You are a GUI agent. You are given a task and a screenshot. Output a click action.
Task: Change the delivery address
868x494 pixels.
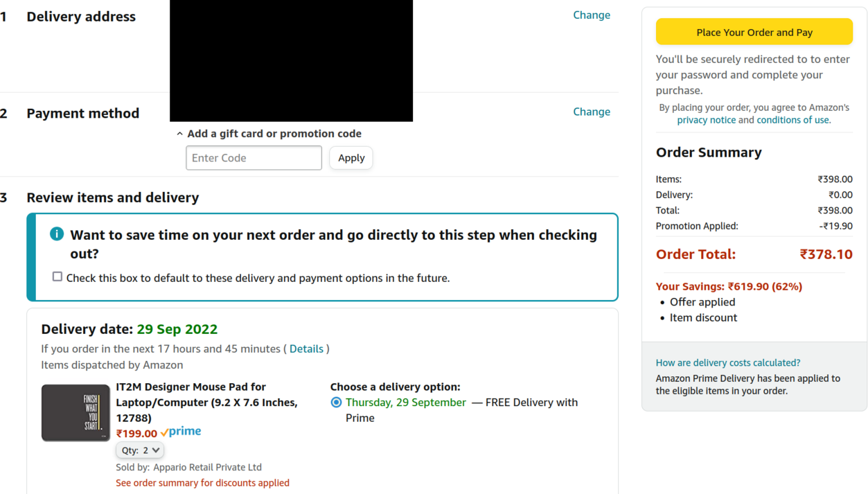click(x=592, y=15)
